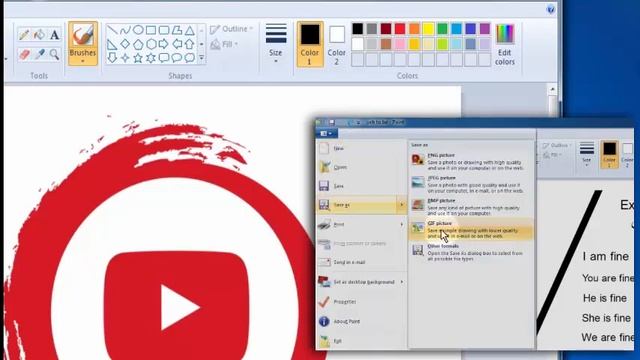
Task: Save as PNG picture option
Action: point(471,161)
